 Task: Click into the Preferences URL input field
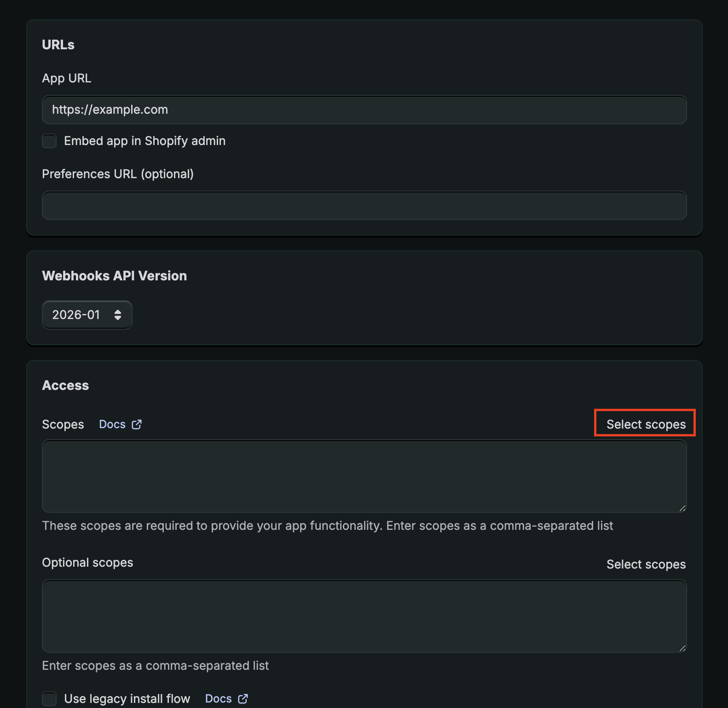point(364,205)
